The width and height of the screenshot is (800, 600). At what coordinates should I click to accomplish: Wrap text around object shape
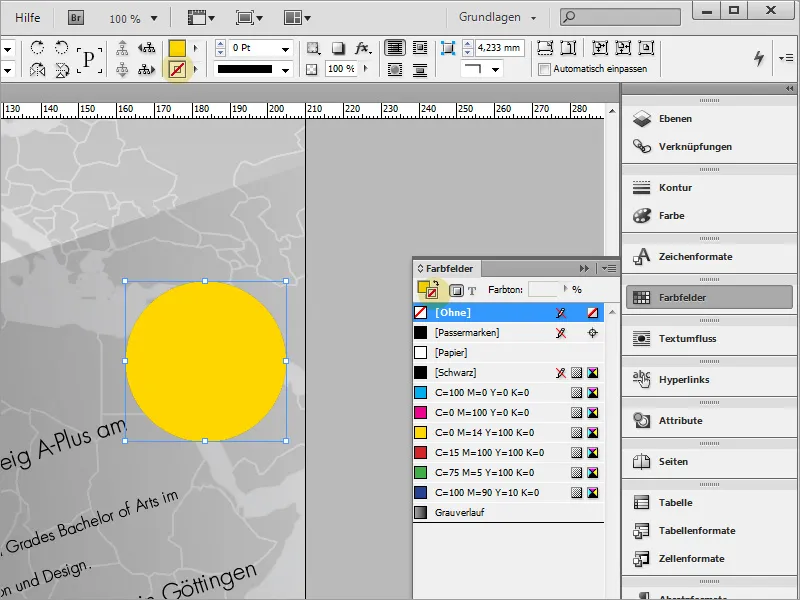[x=394, y=69]
